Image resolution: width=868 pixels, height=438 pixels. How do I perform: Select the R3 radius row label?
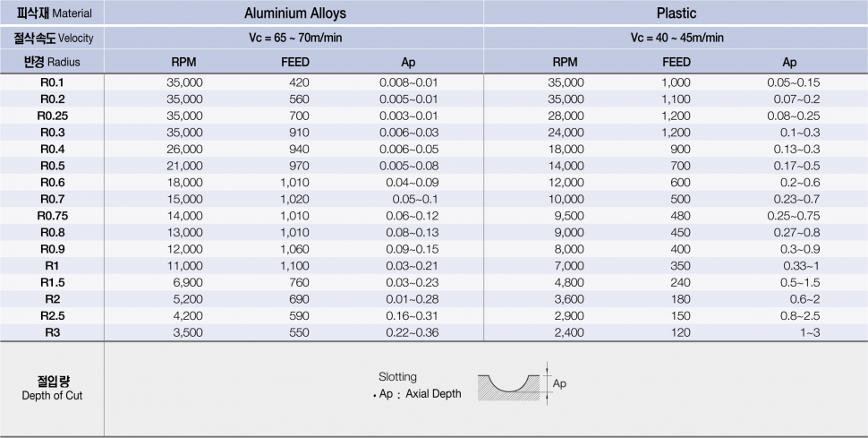(x=53, y=332)
